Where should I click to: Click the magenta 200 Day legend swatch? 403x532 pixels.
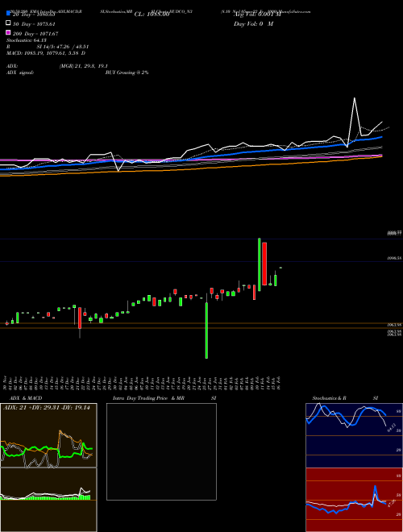[x=8, y=32]
